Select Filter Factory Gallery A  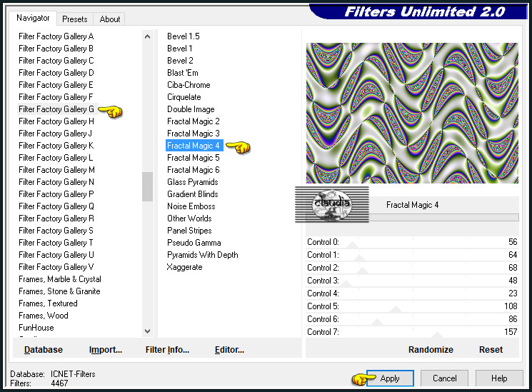56,36
